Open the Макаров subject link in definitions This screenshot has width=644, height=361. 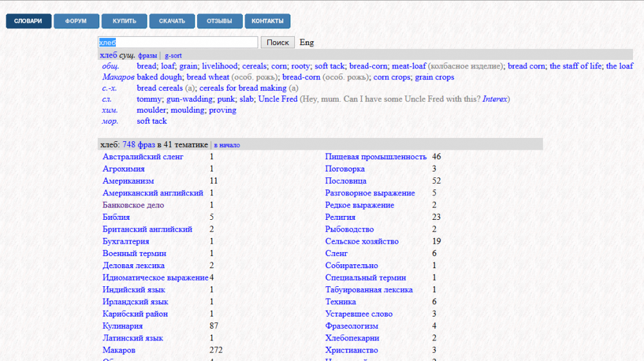117,77
